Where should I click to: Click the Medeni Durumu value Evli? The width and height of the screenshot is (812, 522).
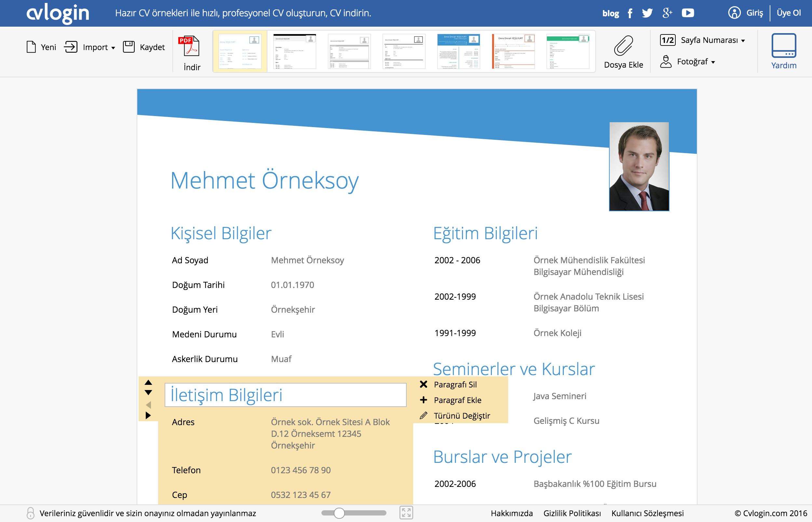pyautogui.click(x=277, y=334)
